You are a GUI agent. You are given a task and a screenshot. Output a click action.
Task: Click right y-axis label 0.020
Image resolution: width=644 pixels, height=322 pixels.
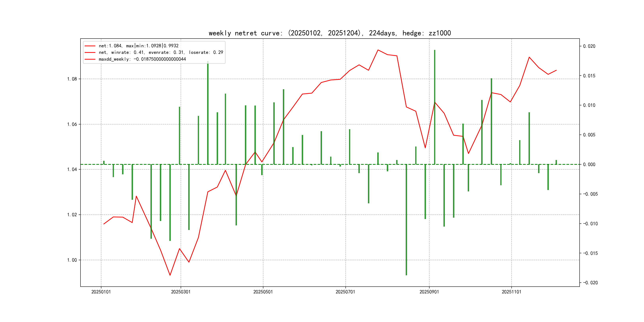(x=589, y=46)
